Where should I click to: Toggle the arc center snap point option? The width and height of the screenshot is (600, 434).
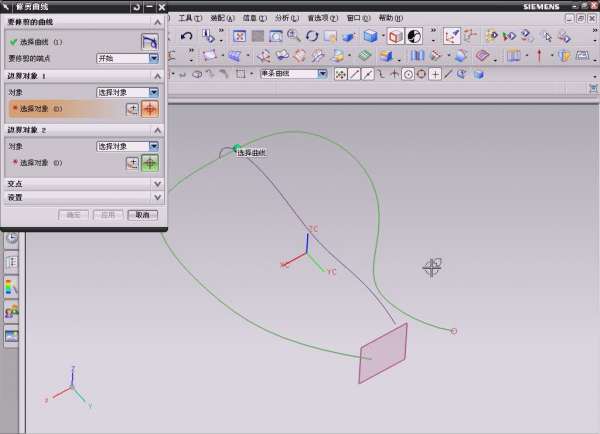408,74
